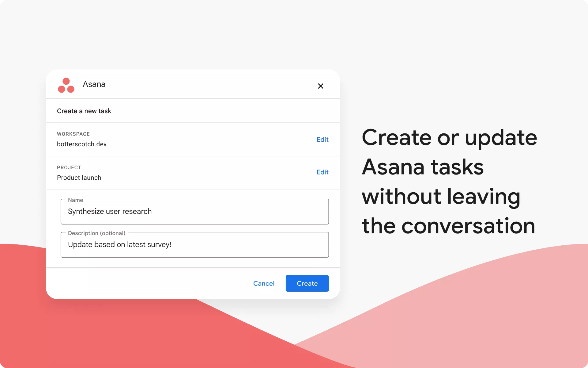Click into the Description text box
Image resolution: width=588 pixels, height=368 pixels.
click(194, 245)
